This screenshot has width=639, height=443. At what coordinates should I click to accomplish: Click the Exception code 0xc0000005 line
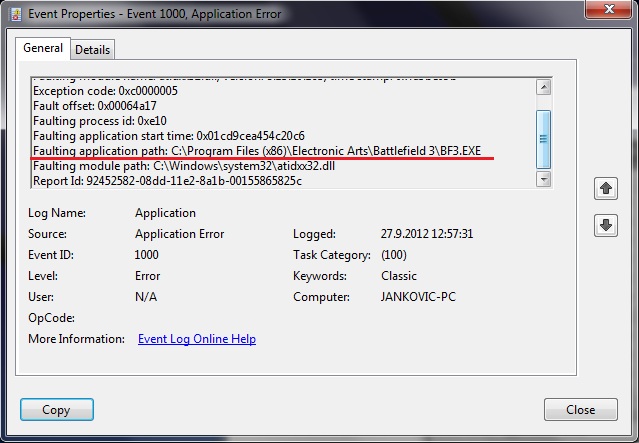pos(105,90)
